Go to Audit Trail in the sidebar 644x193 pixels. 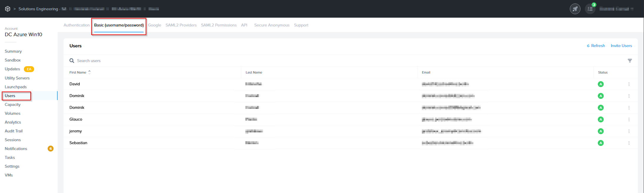tap(14, 131)
